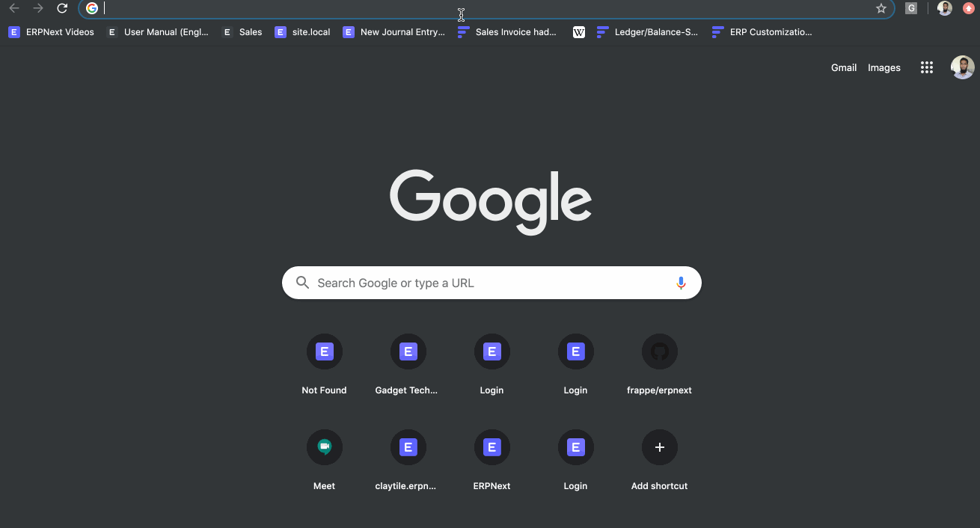Open the Images link

pos(883,68)
